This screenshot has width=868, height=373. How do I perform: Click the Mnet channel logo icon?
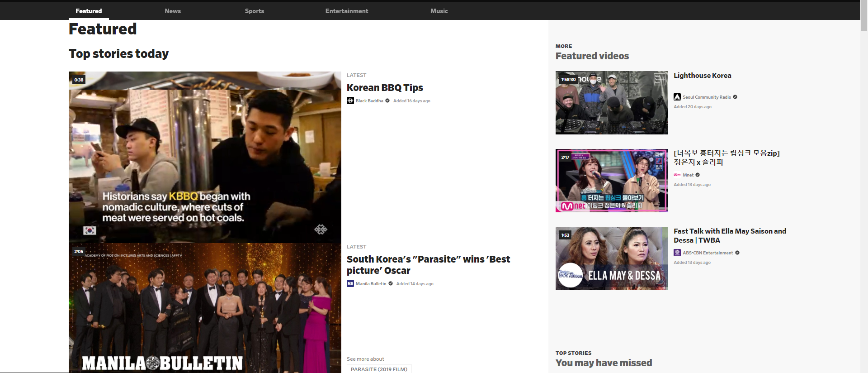point(677,175)
